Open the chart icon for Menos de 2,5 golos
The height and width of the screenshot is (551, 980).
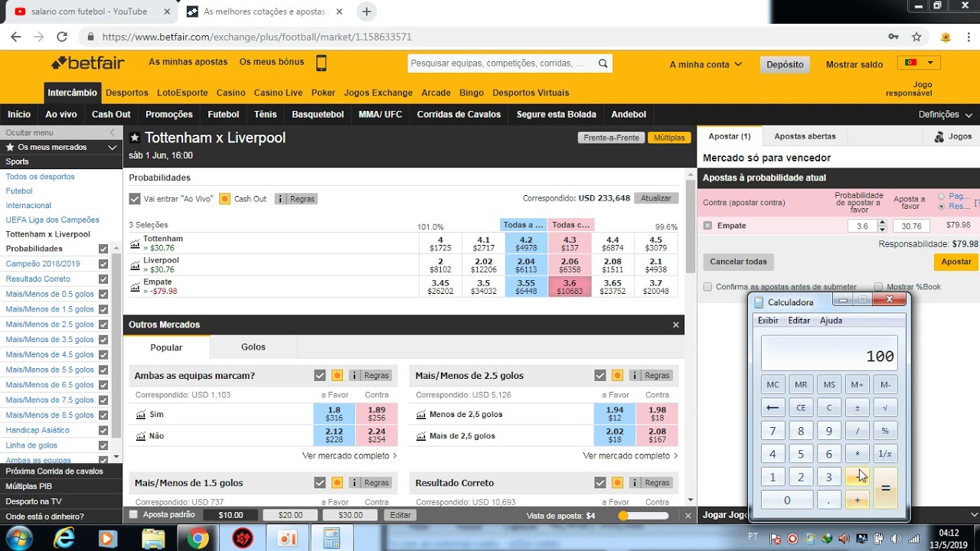(421, 414)
